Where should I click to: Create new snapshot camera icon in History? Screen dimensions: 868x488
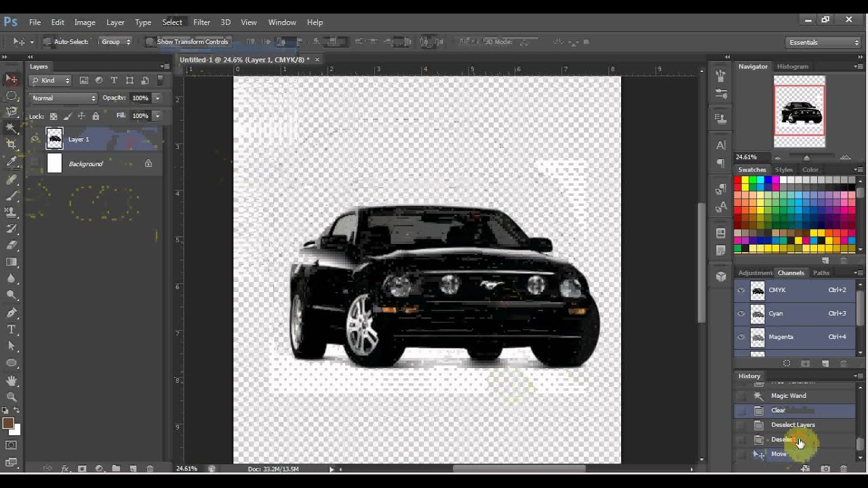(825, 468)
